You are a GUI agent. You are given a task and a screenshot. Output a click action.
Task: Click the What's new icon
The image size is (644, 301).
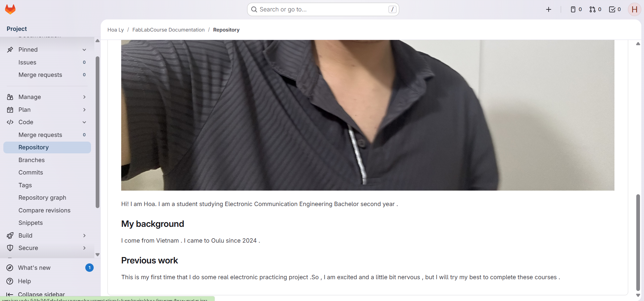[10, 268]
